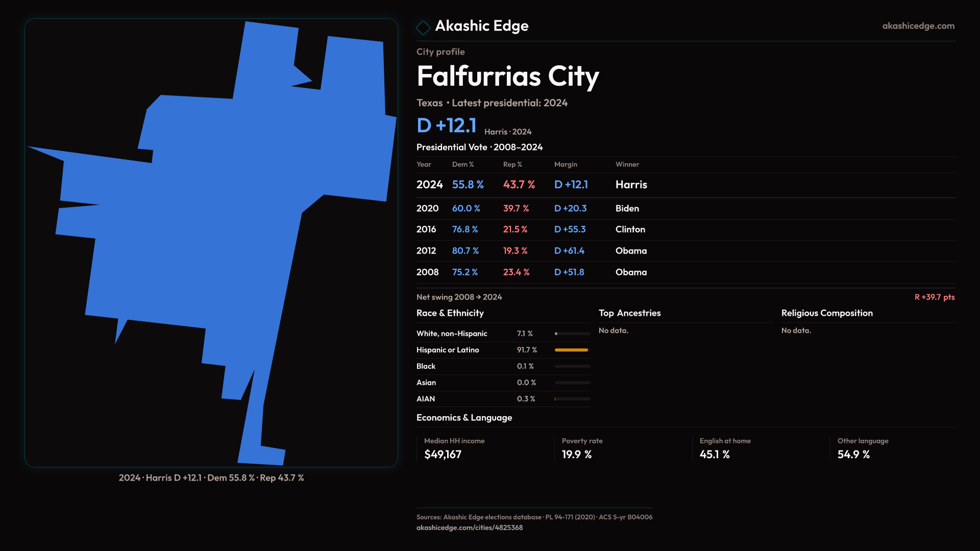Open the akashicedge.com link in the header
The image size is (980, 551).
[918, 26]
